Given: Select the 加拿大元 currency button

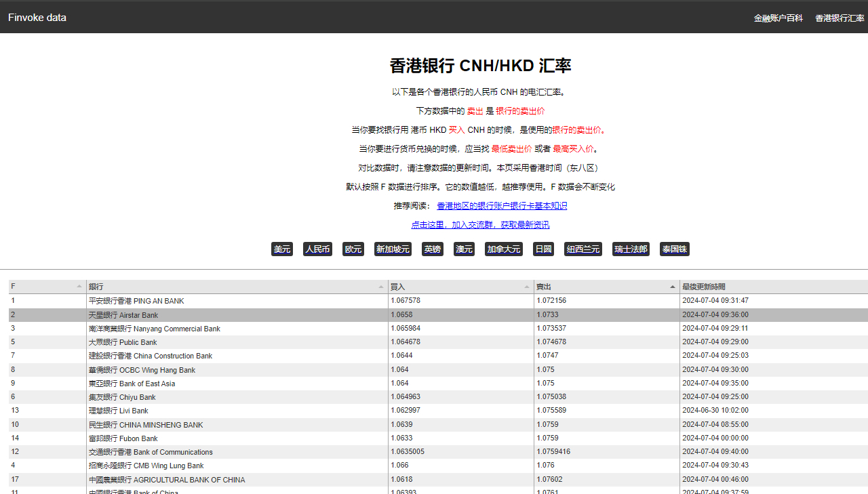Looking at the screenshot, I should (504, 249).
